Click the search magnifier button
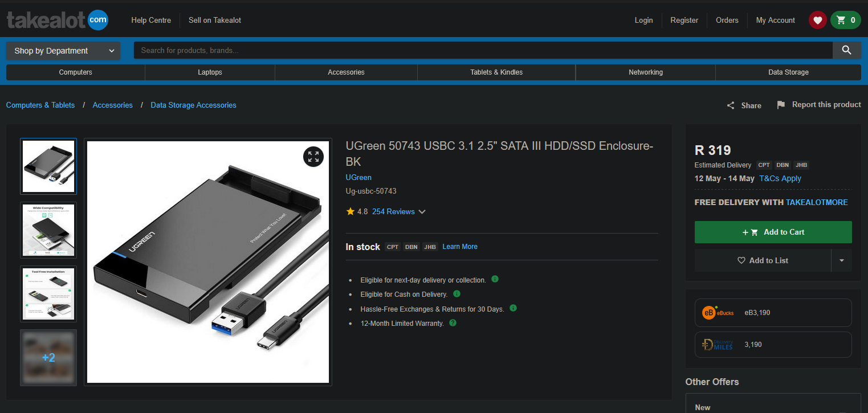 point(846,50)
